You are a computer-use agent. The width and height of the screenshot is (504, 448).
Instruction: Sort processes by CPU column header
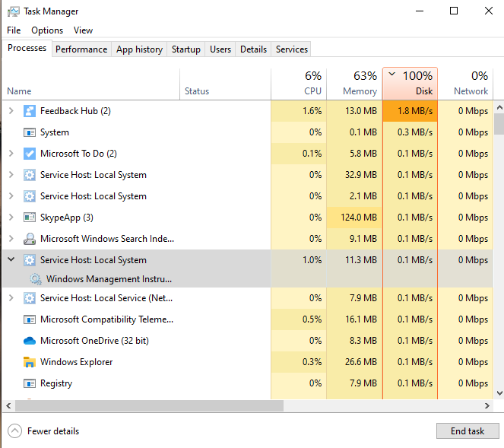click(299, 84)
